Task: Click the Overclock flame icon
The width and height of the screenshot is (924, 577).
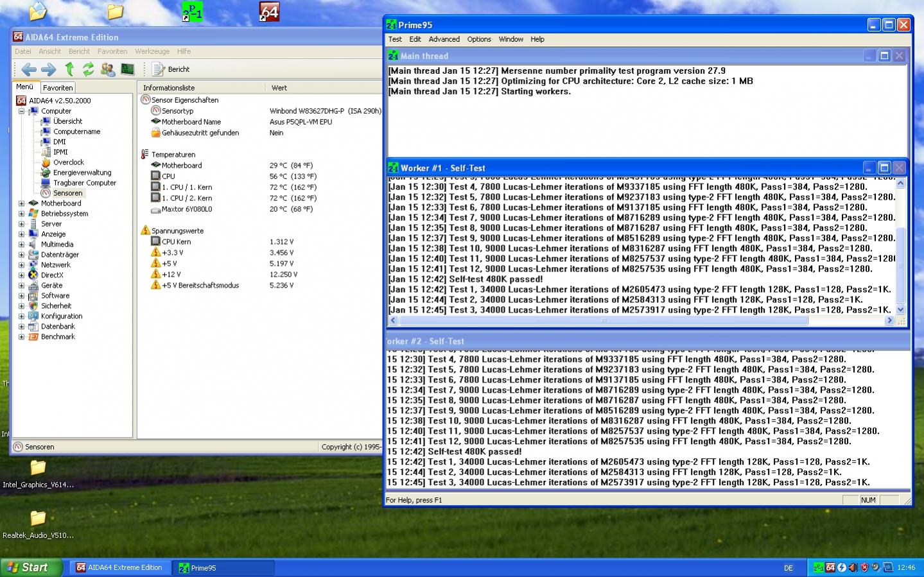Action: pyautogui.click(x=46, y=162)
